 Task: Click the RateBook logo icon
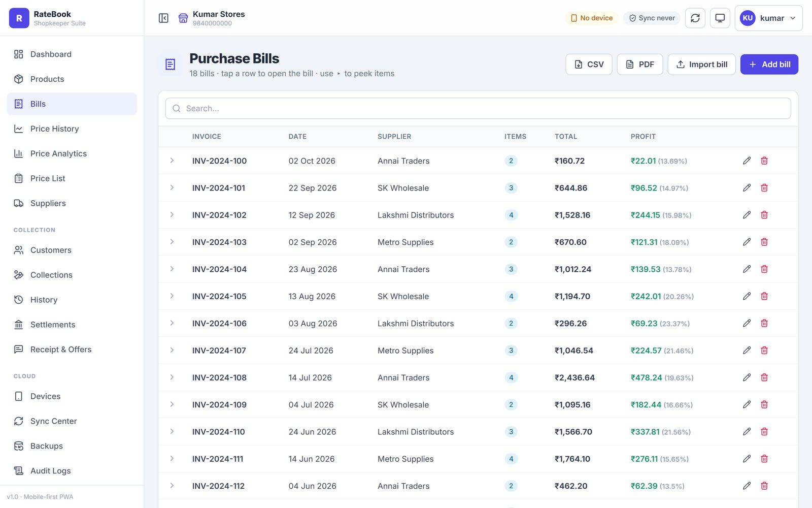pyautogui.click(x=19, y=18)
